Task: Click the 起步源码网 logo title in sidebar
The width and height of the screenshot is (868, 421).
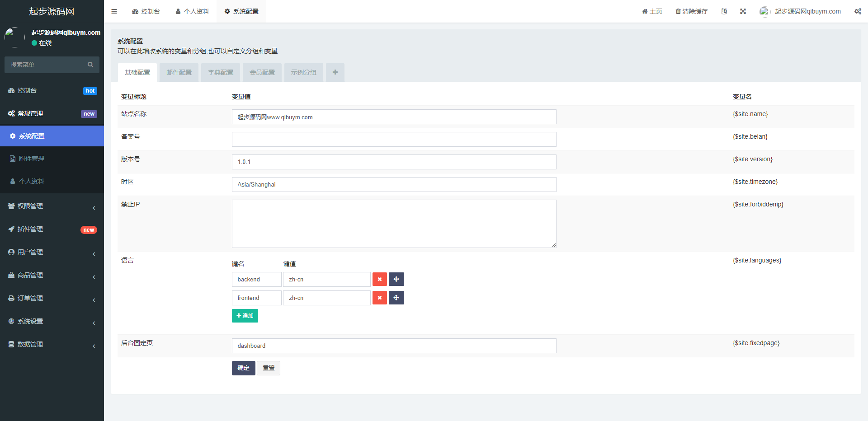Action: (x=52, y=11)
